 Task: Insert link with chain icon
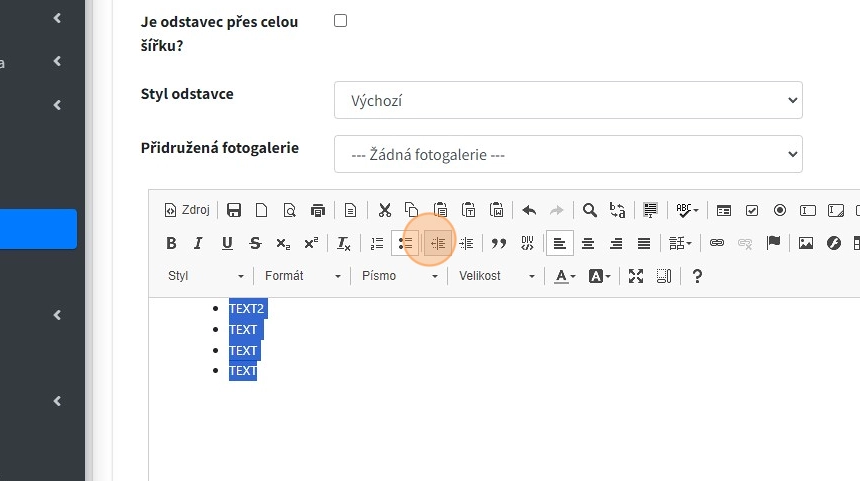717,243
